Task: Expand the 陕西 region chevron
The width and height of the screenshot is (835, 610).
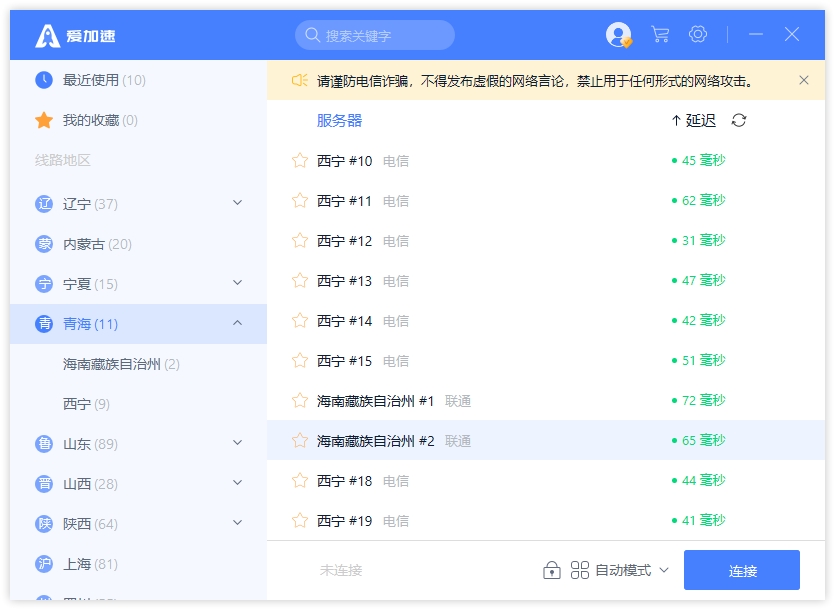Action: [x=238, y=523]
